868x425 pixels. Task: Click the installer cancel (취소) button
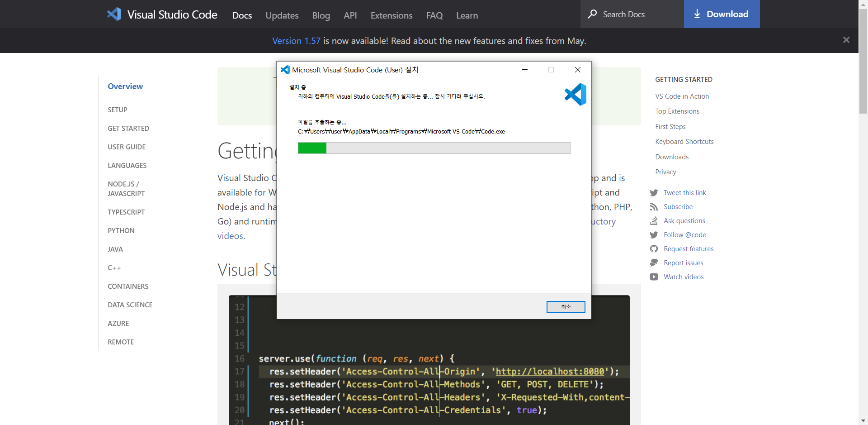point(566,307)
